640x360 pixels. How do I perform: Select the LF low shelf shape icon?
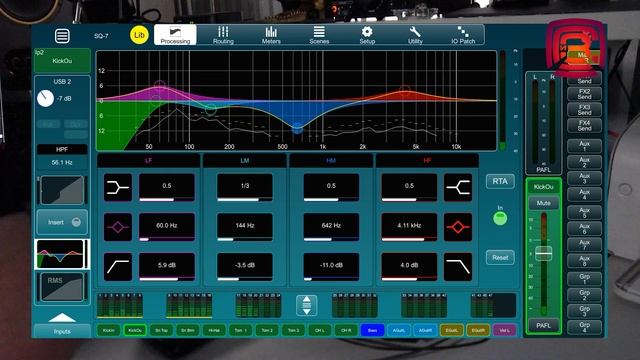118,187
